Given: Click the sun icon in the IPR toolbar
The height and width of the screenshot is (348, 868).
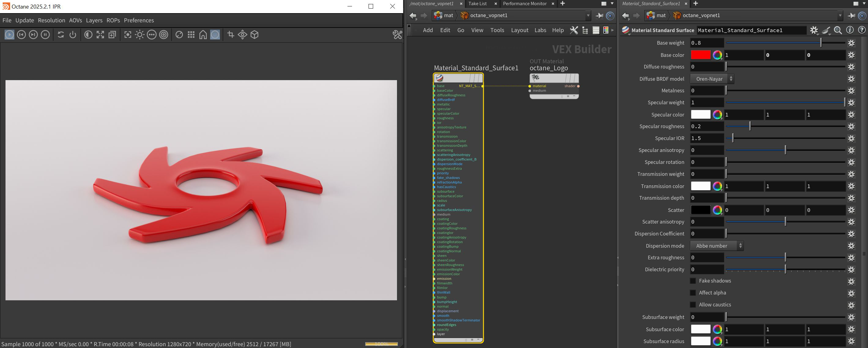Looking at the screenshot, I should 139,34.
